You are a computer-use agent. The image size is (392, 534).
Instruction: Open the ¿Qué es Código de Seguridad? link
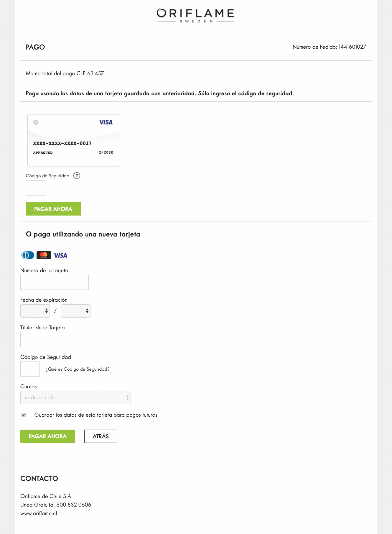(x=78, y=369)
